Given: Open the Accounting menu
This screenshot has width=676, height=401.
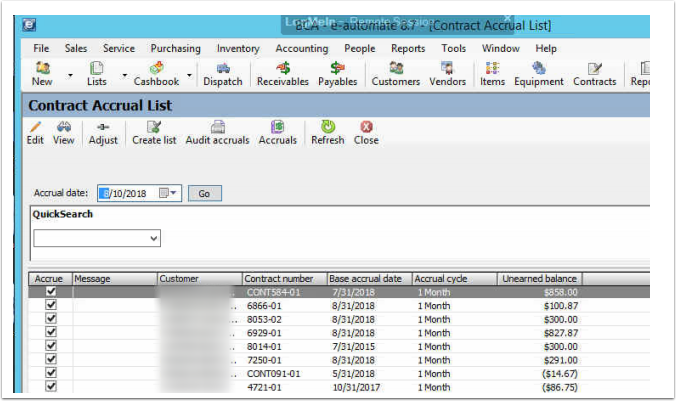Looking at the screenshot, I should pyautogui.click(x=302, y=48).
